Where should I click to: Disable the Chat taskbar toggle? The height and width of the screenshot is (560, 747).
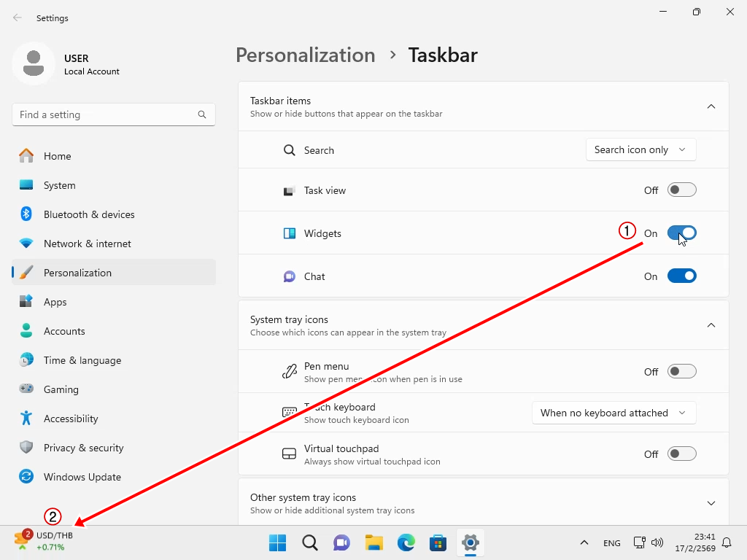681,276
